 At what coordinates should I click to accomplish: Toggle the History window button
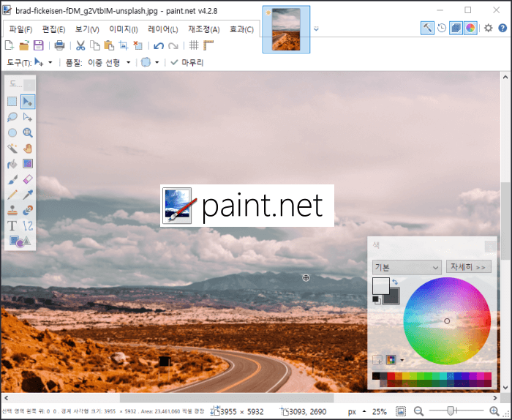pyautogui.click(x=442, y=28)
